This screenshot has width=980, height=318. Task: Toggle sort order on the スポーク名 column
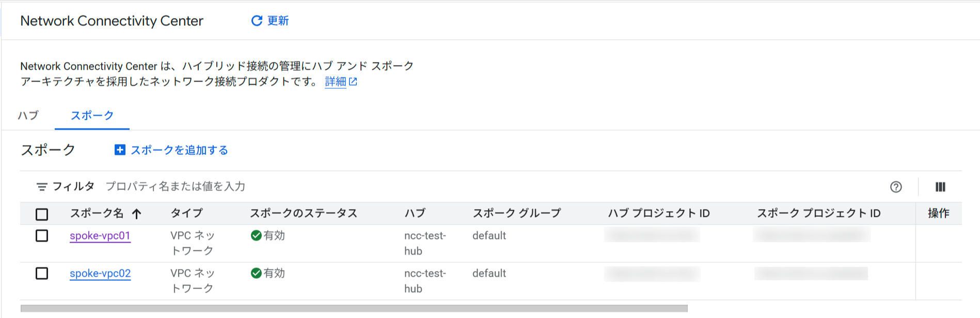137,213
